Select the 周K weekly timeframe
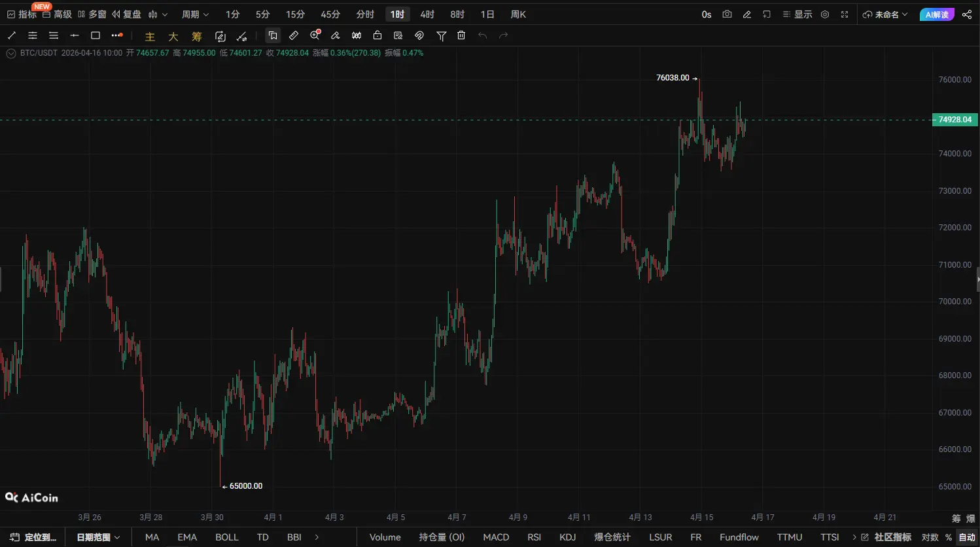 (x=518, y=14)
